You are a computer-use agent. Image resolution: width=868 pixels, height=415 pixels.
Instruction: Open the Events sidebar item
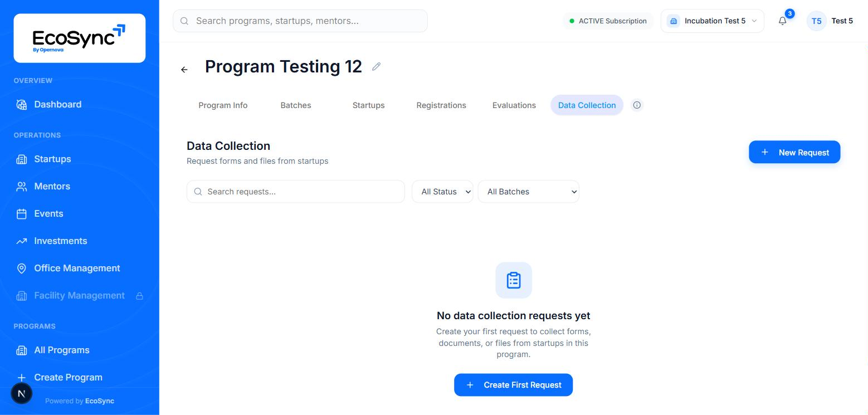click(x=48, y=213)
